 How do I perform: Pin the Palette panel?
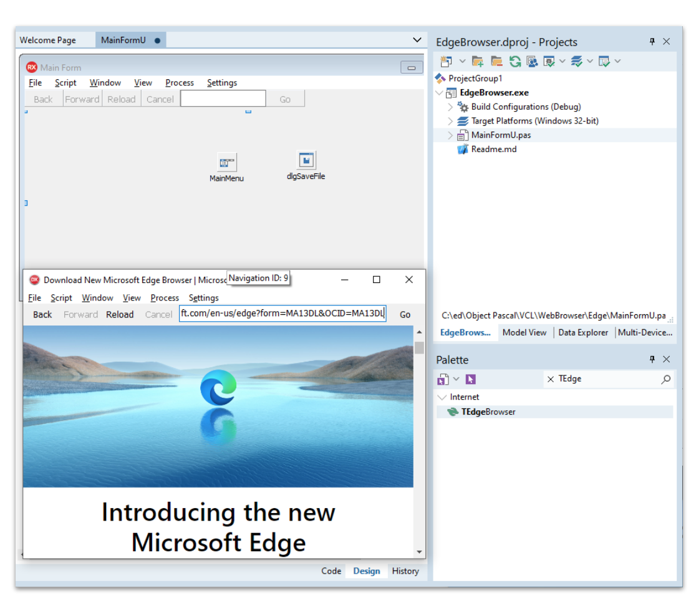click(652, 359)
